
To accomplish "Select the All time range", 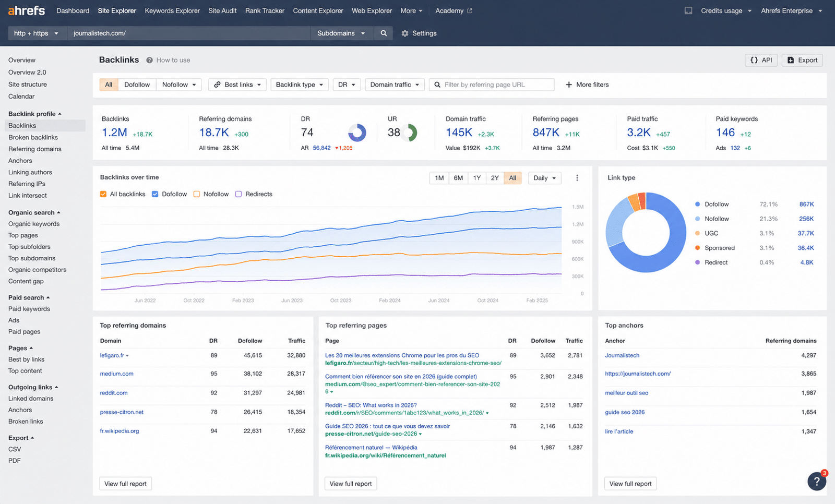I will 512,178.
